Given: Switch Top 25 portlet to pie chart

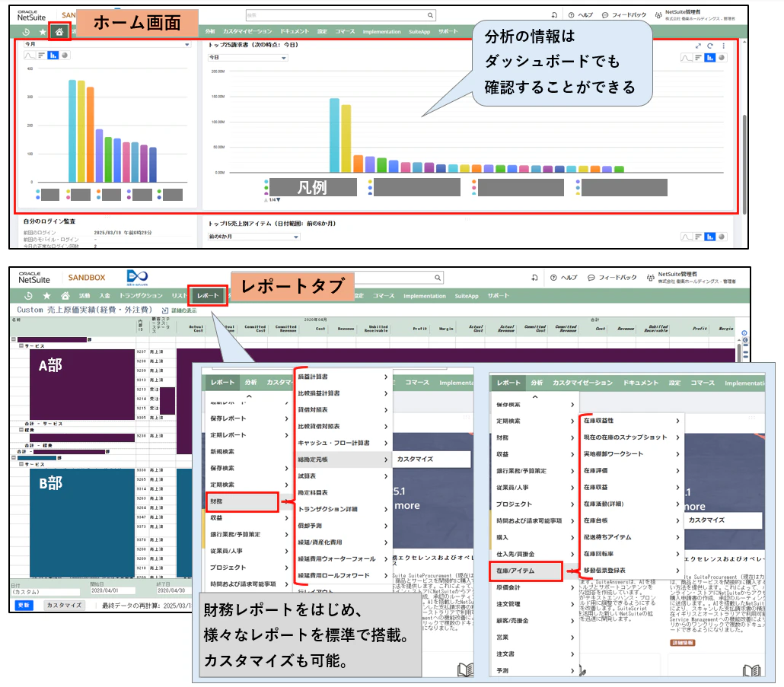Looking at the screenshot, I should coord(722,58).
